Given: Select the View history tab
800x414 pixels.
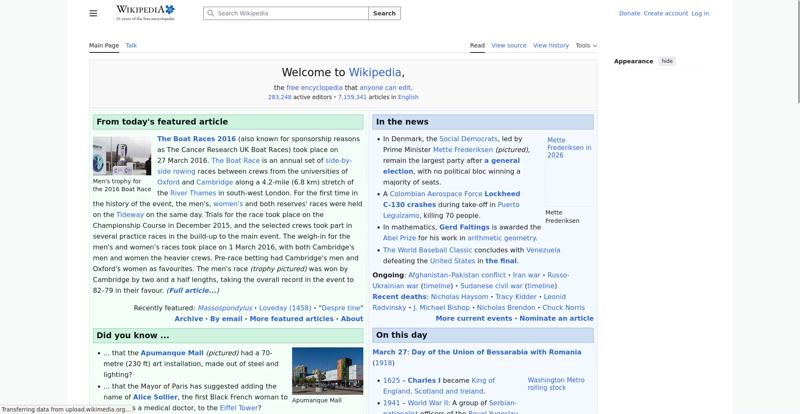Looking at the screenshot, I should coord(551,45).
